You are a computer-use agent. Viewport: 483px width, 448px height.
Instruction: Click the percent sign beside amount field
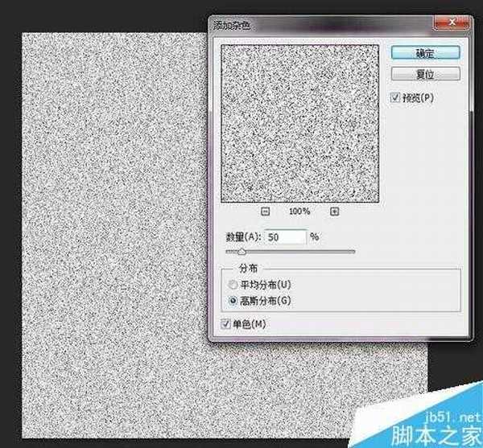(316, 237)
